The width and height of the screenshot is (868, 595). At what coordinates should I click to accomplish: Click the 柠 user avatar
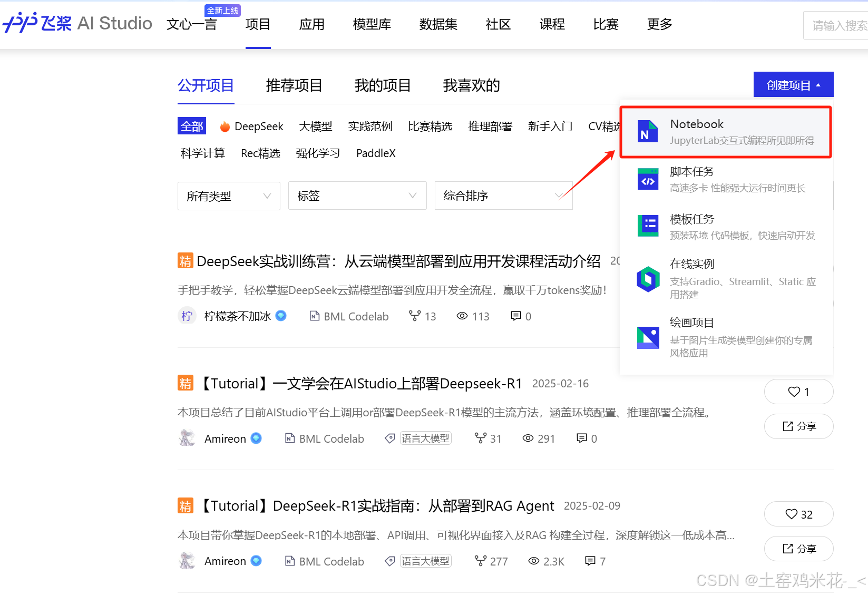tap(187, 316)
